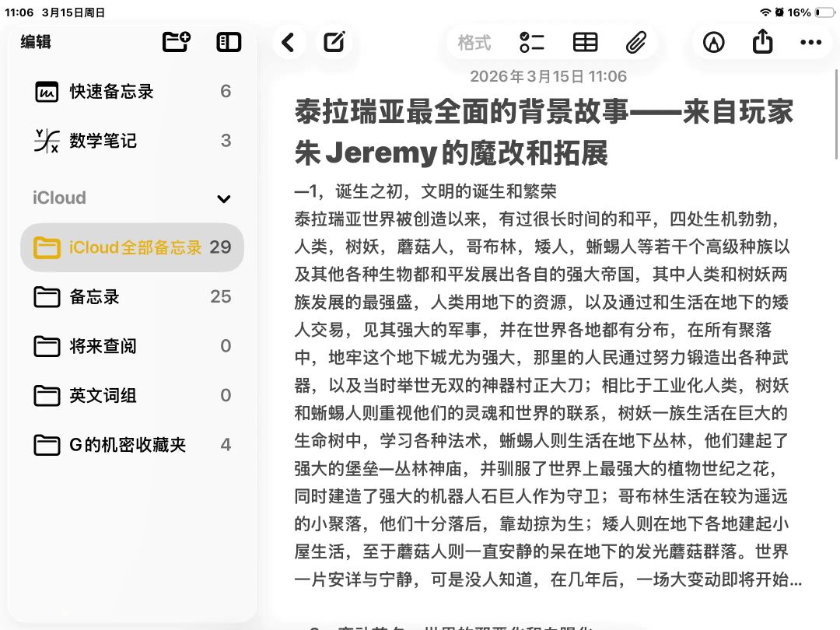
Task: Select the iCloud全部备忘录 folder
Action: coord(132,247)
